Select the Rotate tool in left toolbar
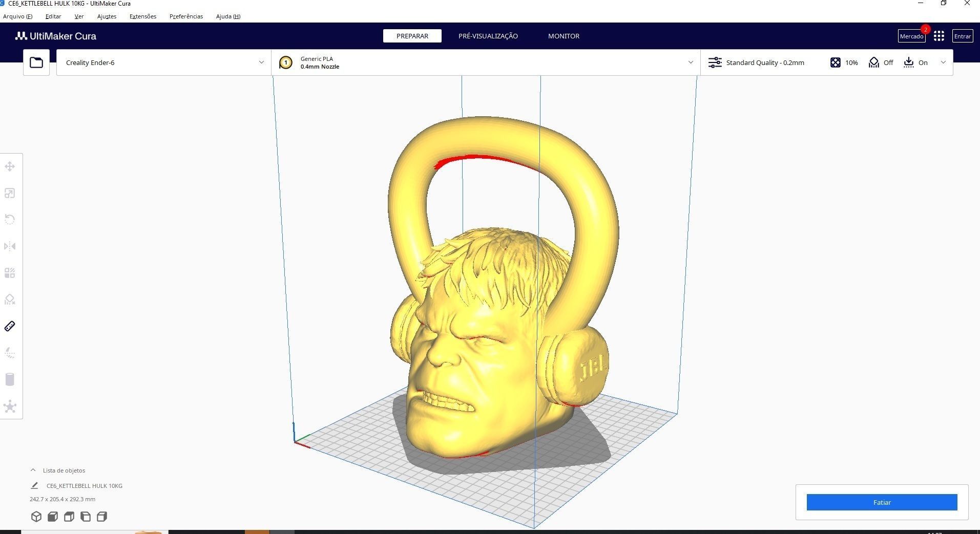Viewport: 980px width, 534px height. (10, 220)
